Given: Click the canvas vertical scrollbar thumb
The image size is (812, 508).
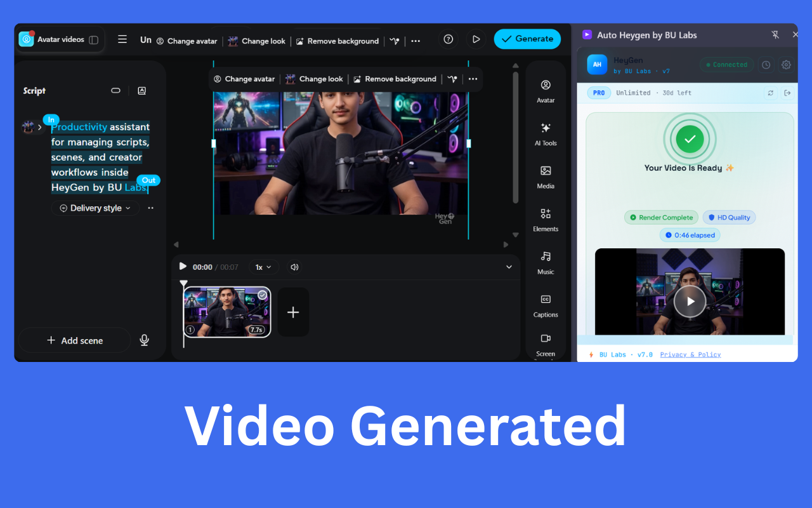Looking at the screenshot, I should click(x=516, y=138).
